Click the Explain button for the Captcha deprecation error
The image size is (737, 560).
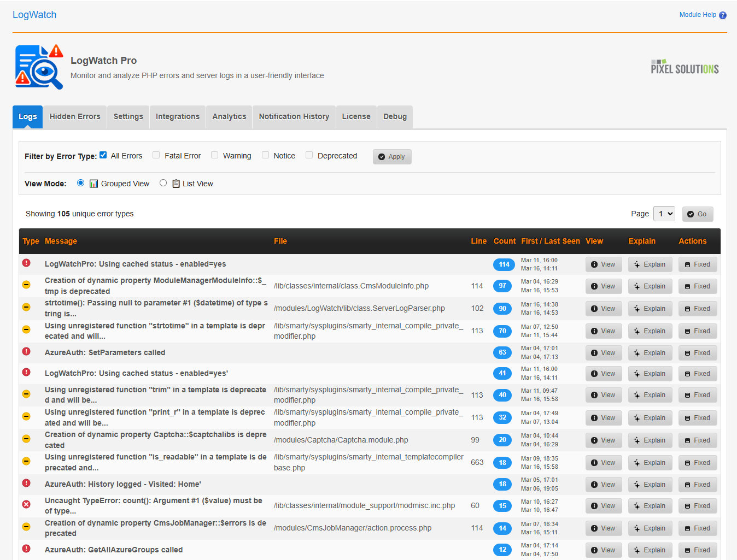point(650,440)
